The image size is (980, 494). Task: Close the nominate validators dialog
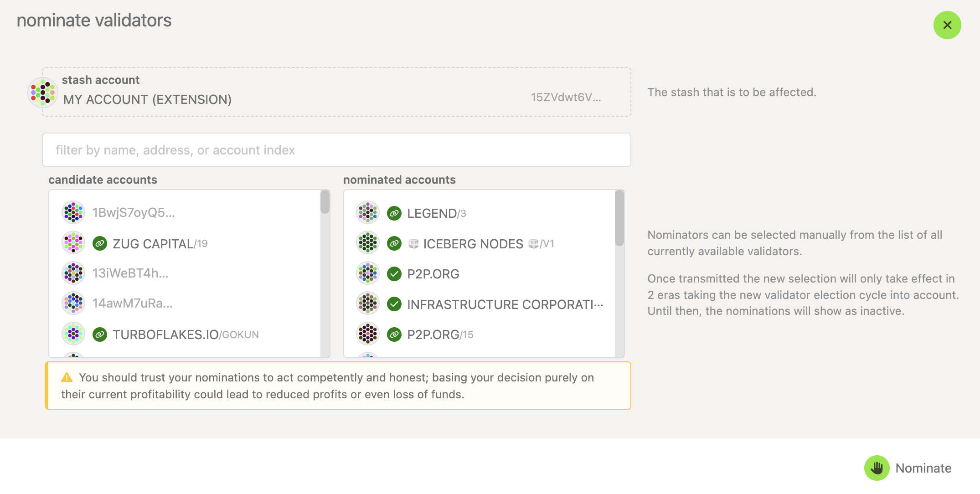point(947,25)
